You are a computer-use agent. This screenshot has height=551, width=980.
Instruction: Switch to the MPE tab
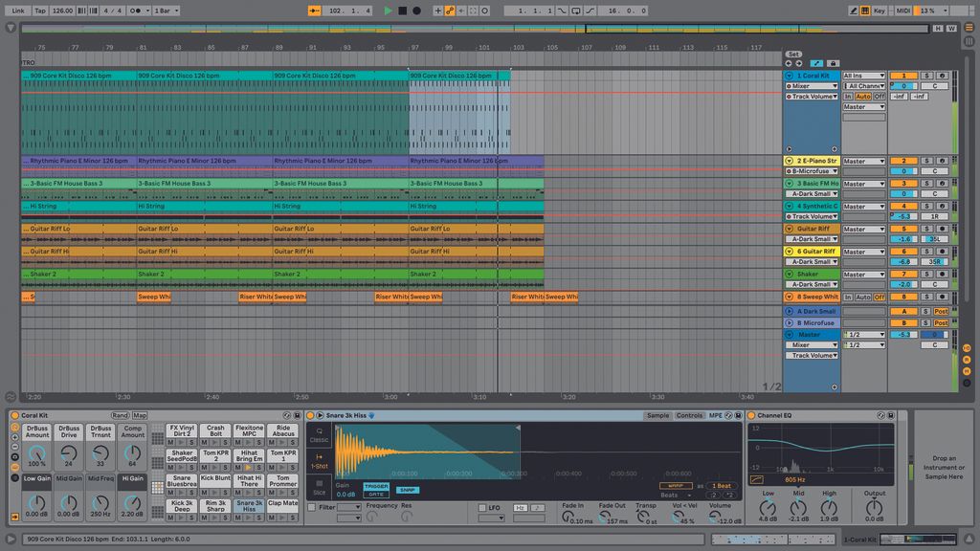tap(716, 415)
